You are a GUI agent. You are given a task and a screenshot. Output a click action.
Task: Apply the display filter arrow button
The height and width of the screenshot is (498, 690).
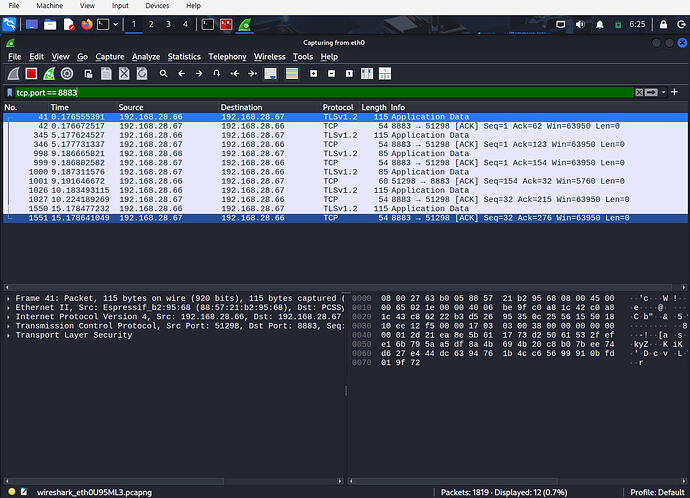tap(651, 92)
